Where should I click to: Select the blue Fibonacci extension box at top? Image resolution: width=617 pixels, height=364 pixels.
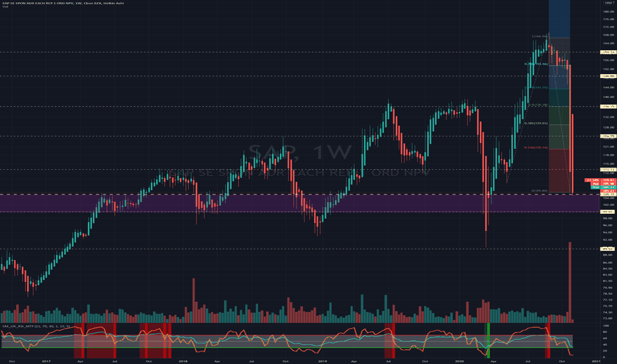559,19
